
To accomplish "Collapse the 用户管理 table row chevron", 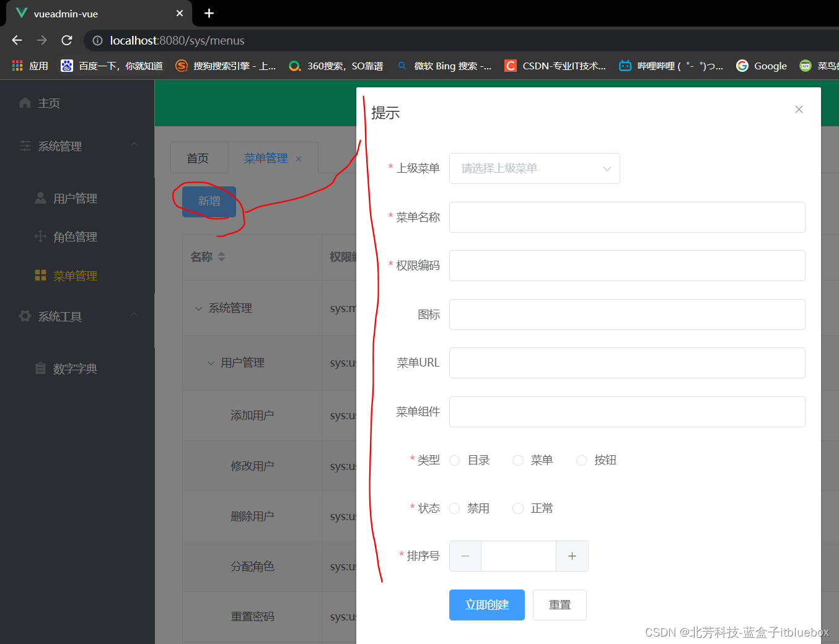I will [x=211, y=363].
